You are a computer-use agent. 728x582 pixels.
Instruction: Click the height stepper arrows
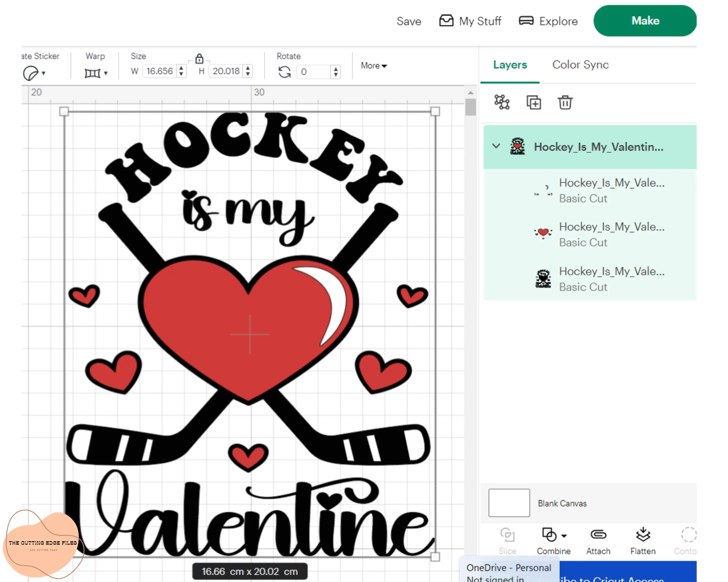[x=248, y=71]
